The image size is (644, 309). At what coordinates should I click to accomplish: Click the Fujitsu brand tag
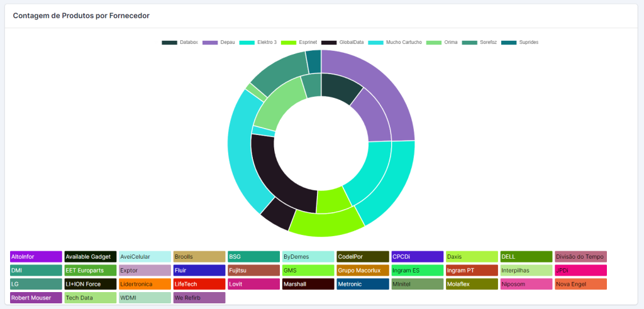click(x=253, y=271)
